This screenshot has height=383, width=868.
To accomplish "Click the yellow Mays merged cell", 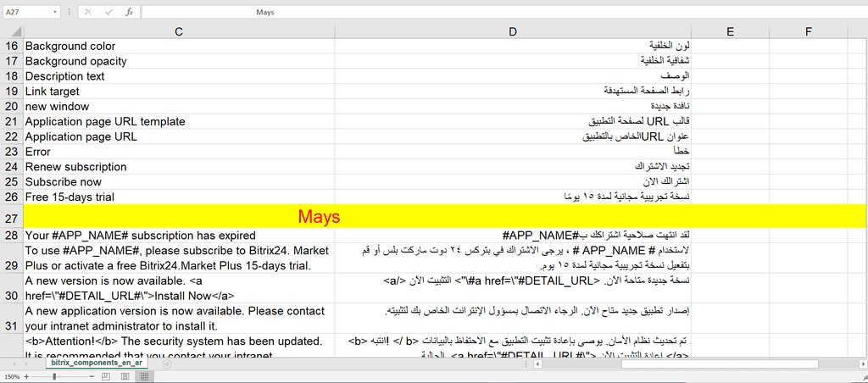I will point(445,216).
